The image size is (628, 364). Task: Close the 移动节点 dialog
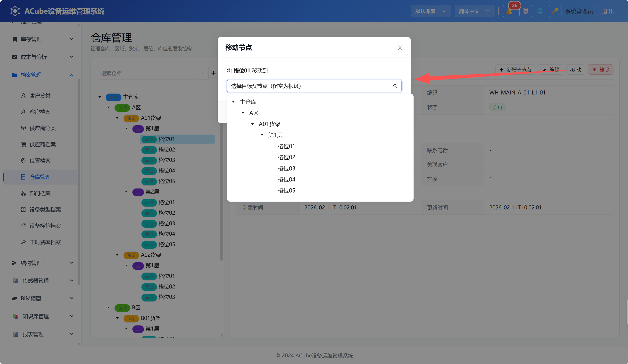coord(400,48)
